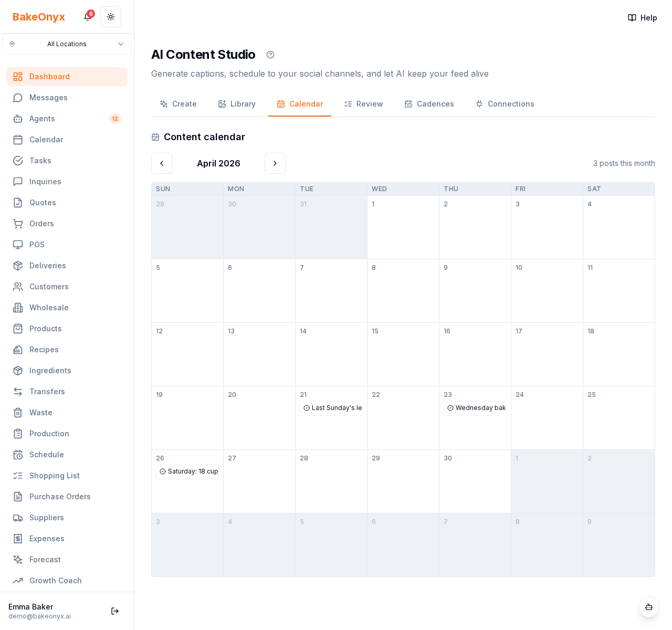Switch to the Create tab
The height and width of the screenshot is (630, 672).
point(178,104)
